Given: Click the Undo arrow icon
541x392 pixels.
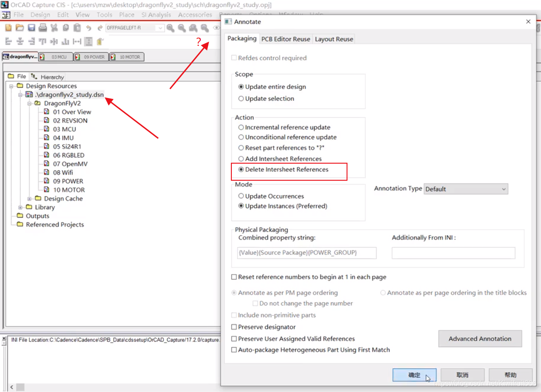Looking at the screenshot, I should tap(89, 28).
